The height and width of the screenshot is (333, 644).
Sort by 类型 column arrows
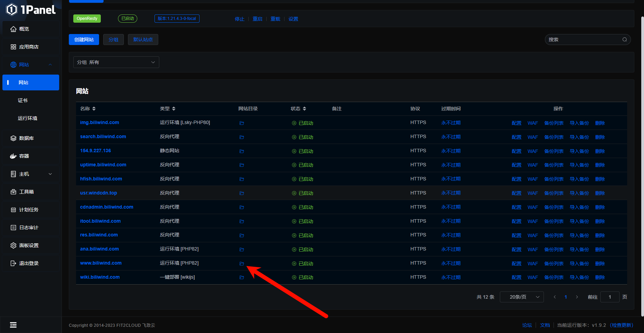click(174, 109)
